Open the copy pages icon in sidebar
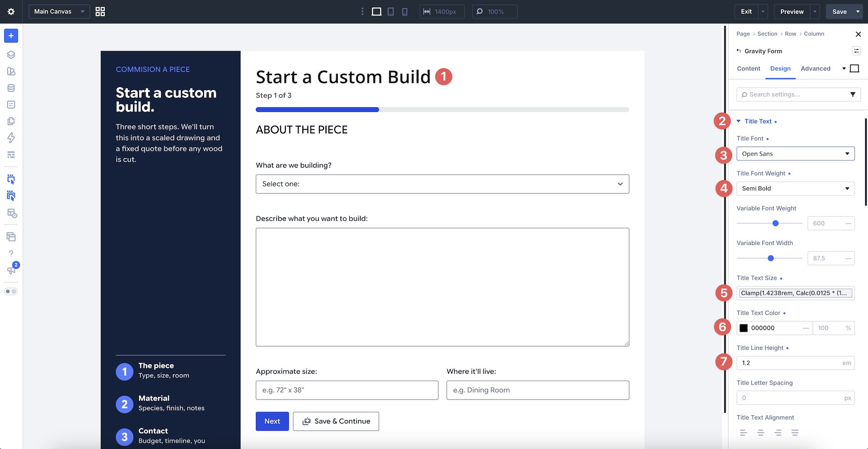This screenshot has height=449, width=868. (x=11, y=121)
